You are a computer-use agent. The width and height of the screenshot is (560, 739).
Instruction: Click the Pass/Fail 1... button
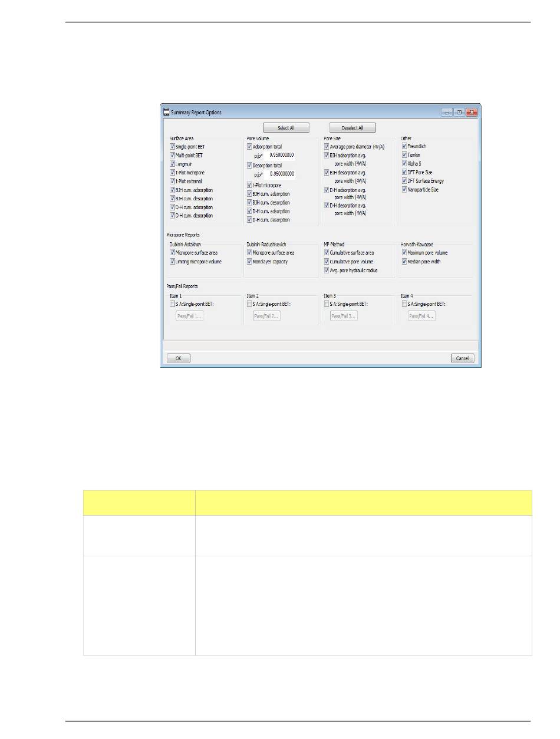189,316
